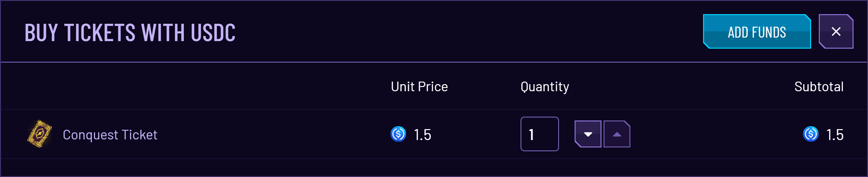Click the X icon in the header
The width and height of the screenshot is (868, 177).
[836, 31]
